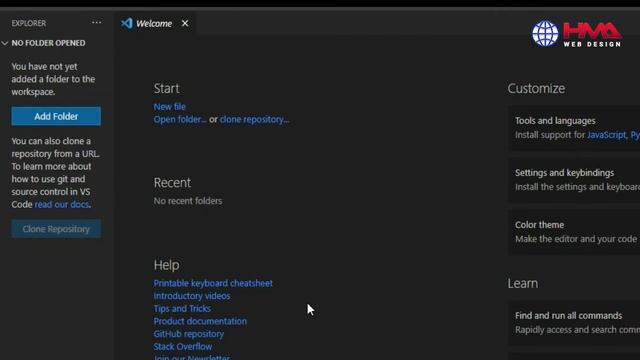Select the Tools and languages card

coord(574,128)
